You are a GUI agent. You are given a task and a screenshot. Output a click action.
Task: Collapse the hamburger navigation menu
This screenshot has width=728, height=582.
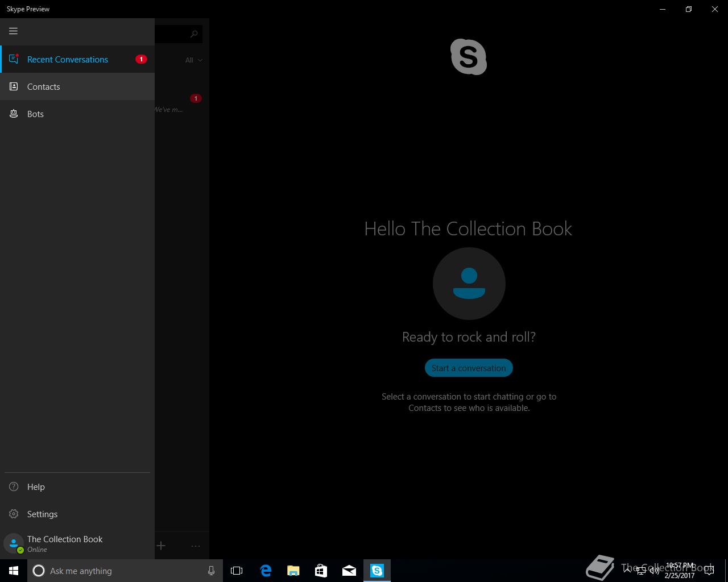click(x=13, y=31)
